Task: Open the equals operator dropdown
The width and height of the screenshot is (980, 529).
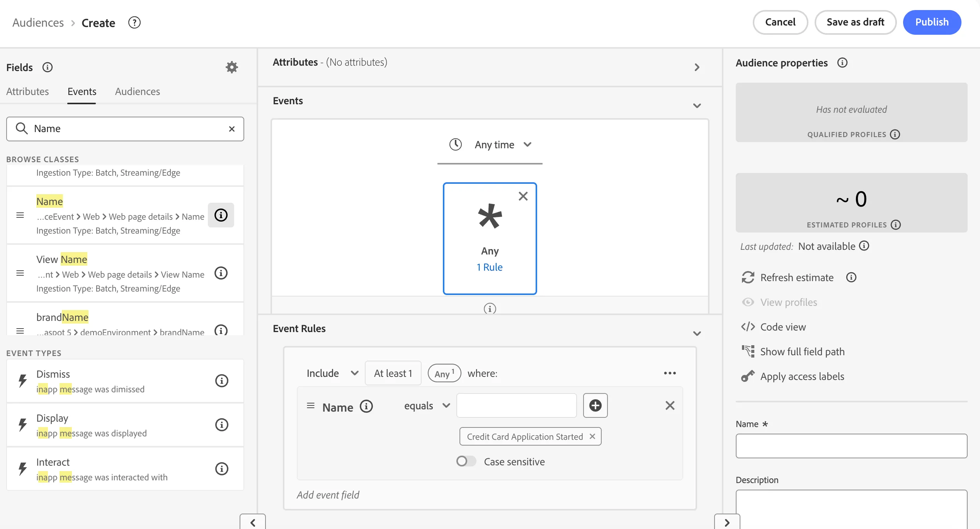Action: pos(427,405)
